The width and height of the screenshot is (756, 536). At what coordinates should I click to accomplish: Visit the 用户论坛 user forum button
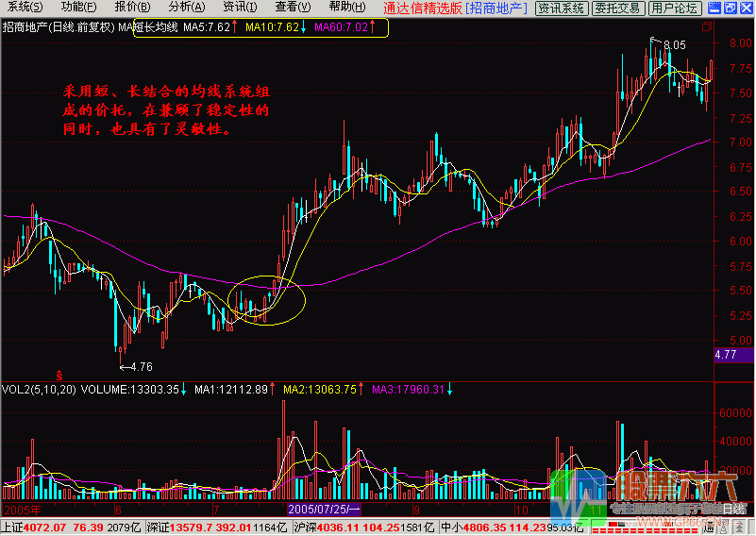point(675,8)
